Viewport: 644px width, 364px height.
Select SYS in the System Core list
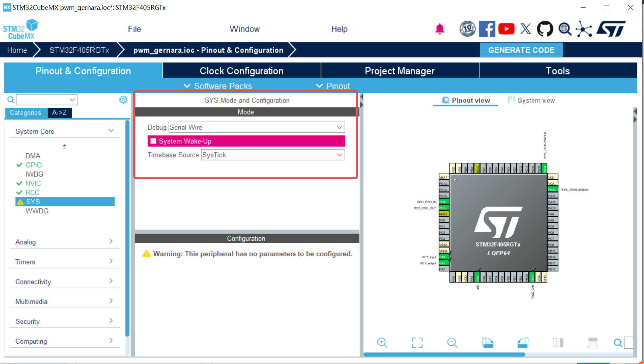[33, 201]
